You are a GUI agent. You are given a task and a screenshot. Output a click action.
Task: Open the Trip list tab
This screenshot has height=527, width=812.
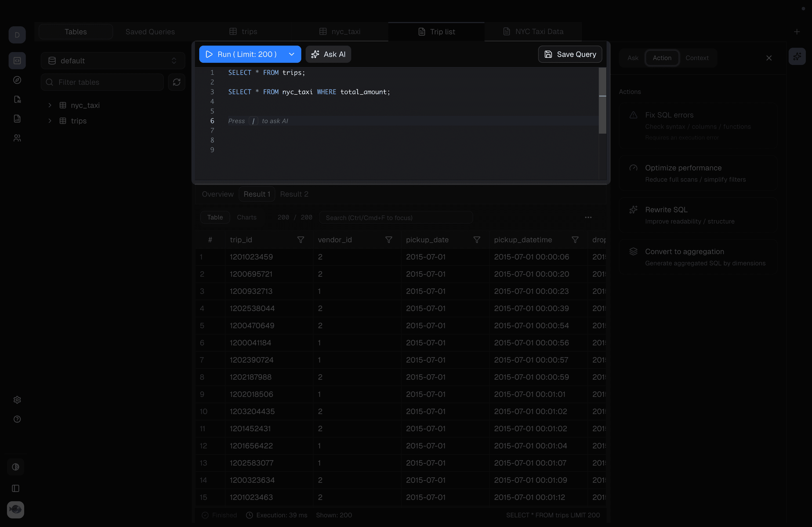click(x=436, y=32)
